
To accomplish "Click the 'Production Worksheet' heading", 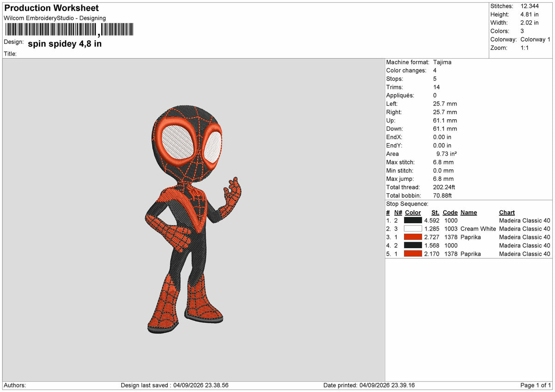I will (x=51, y=8).
